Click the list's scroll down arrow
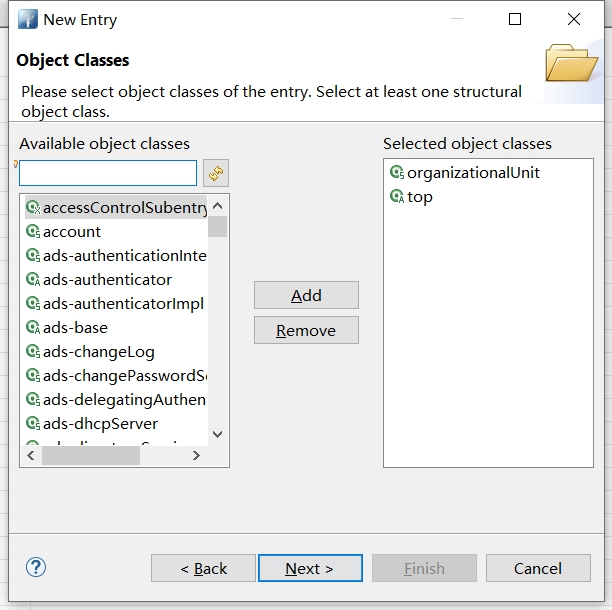612x610 pixels. (217, 435)
